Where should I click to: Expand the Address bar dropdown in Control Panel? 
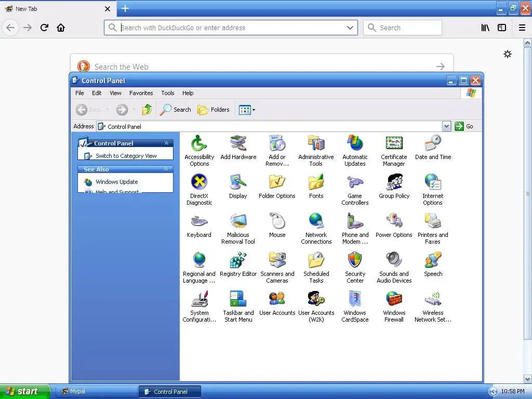tap(446, 126)
